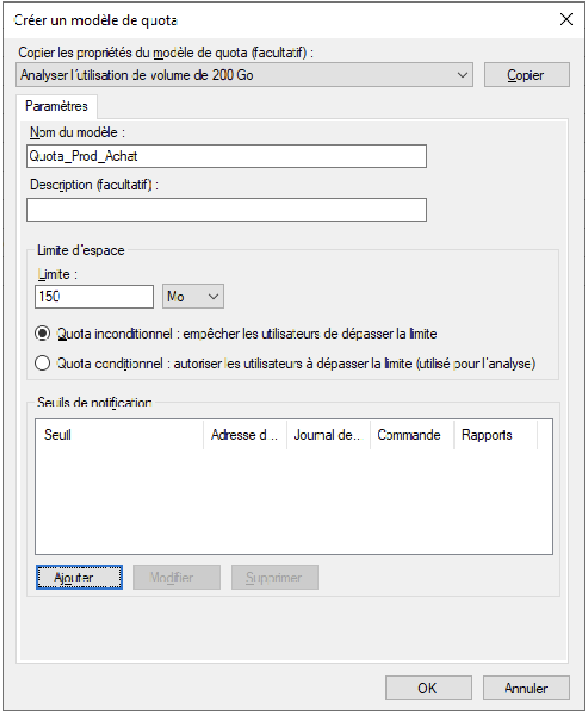
Task: Click the Supprimer button
Action: tap(274, 577)
